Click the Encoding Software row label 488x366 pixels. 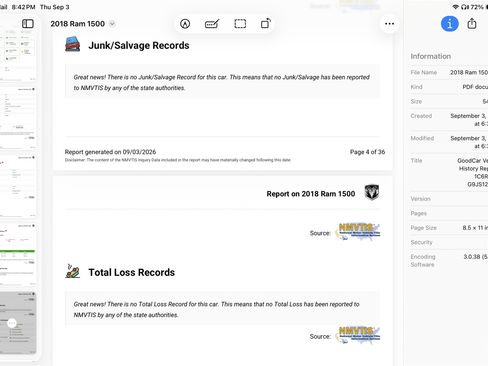tap(423, 261)
